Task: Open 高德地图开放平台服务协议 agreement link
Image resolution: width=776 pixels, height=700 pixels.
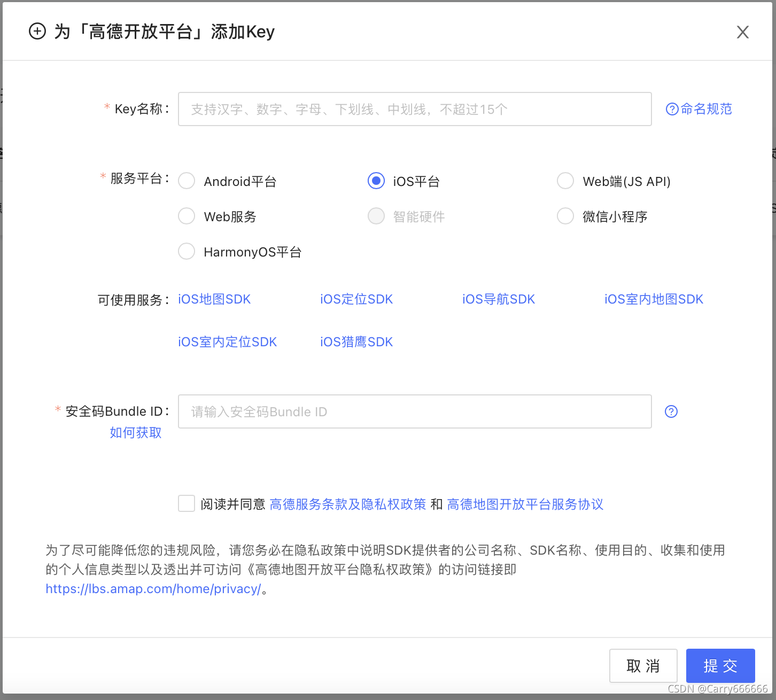Action: (x=525, y=504)
